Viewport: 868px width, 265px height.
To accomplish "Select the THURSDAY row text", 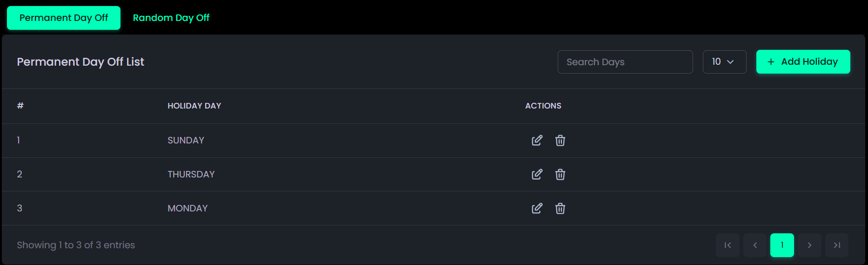I will [191, 174].
